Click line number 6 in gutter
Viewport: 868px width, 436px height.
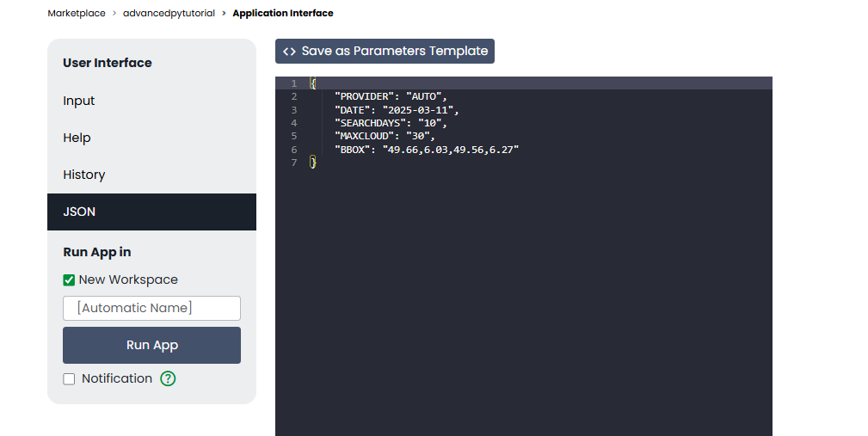click(294, 150)
